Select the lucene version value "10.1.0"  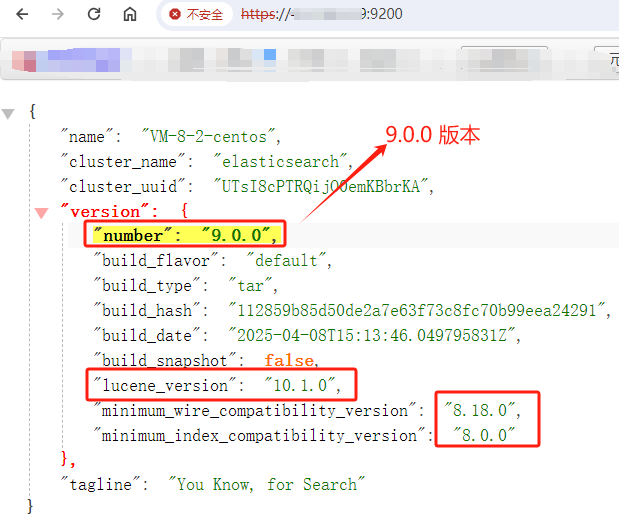[300, 385]
